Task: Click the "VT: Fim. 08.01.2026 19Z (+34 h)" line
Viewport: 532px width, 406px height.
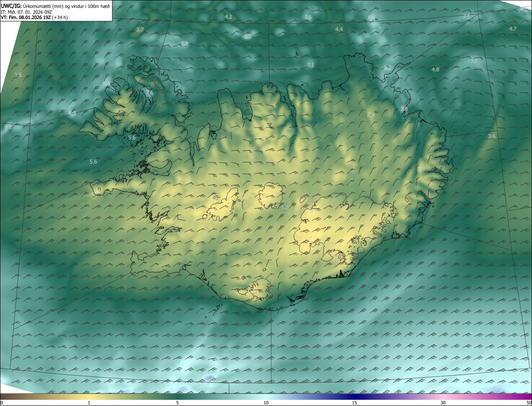Action: 34,17
